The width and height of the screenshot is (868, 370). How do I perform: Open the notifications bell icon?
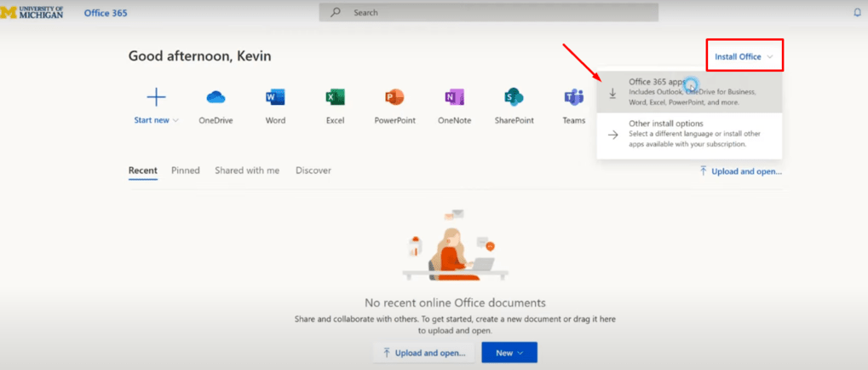tap(858, 12)
